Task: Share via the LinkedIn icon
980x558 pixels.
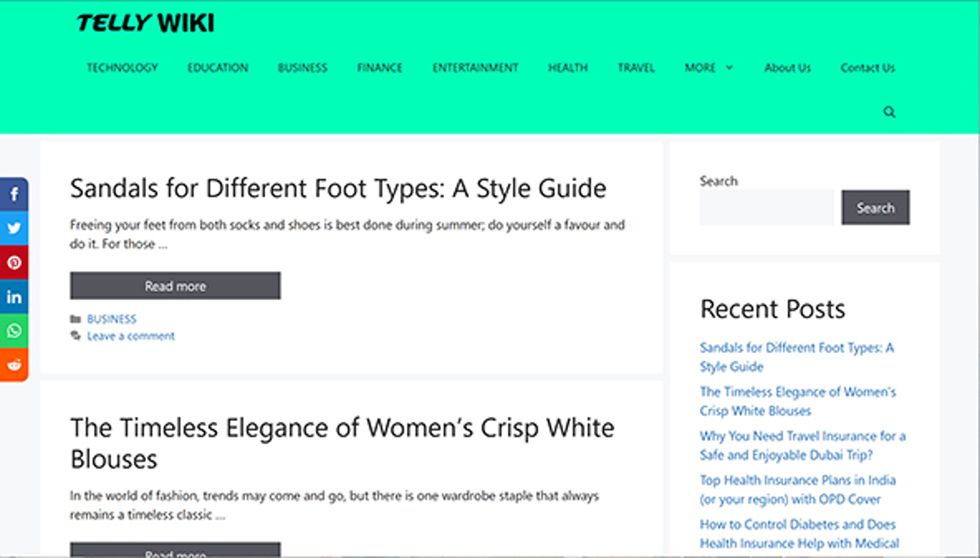Action: (x=14, y=297)
